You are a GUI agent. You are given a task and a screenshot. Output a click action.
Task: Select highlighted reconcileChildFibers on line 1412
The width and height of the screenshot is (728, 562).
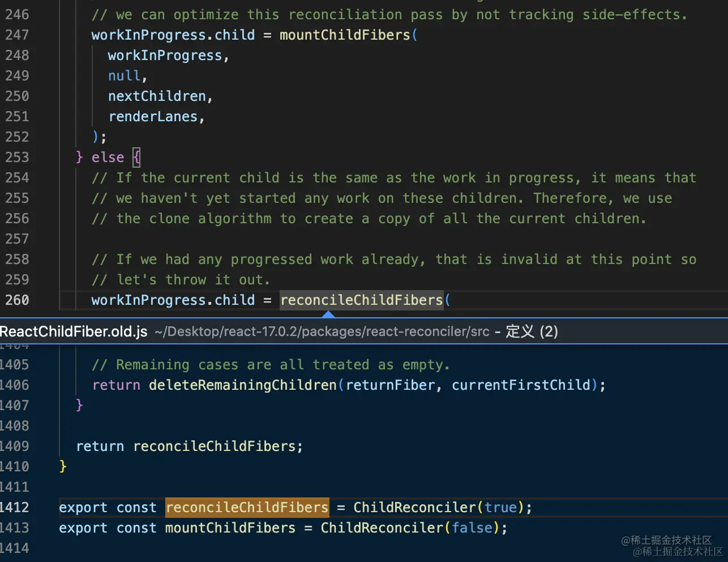coord(247,507)
